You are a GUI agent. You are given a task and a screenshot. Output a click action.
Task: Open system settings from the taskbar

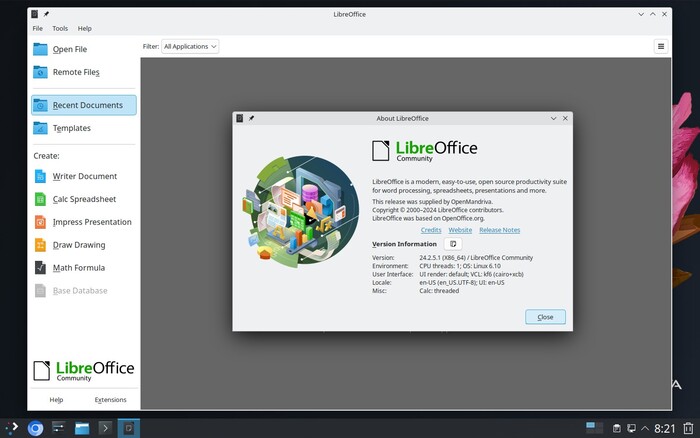[x=58, y=428]
